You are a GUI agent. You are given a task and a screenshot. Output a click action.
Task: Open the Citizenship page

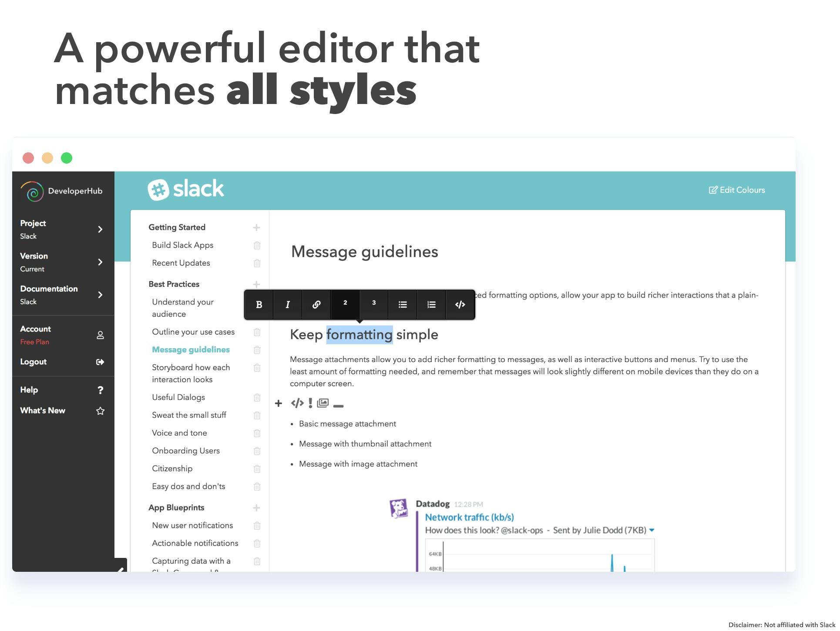172,469
